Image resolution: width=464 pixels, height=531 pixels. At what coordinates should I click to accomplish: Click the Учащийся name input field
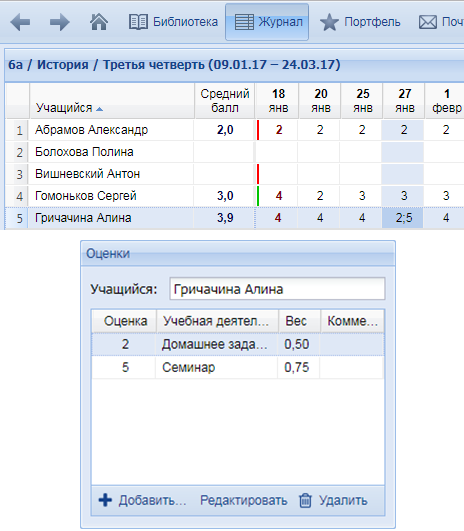(x=277, y=289)
